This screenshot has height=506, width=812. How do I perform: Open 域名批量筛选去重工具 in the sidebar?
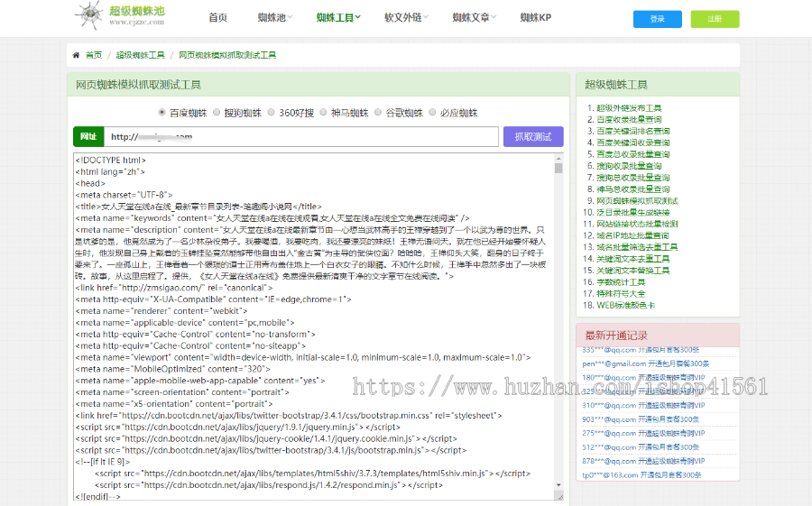pyautogui.click(x=637, y=247)
